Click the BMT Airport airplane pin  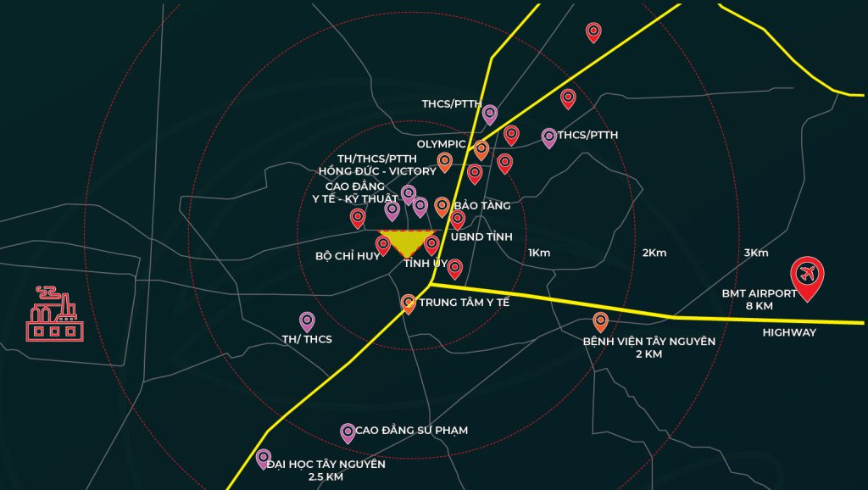coord(806,278)
